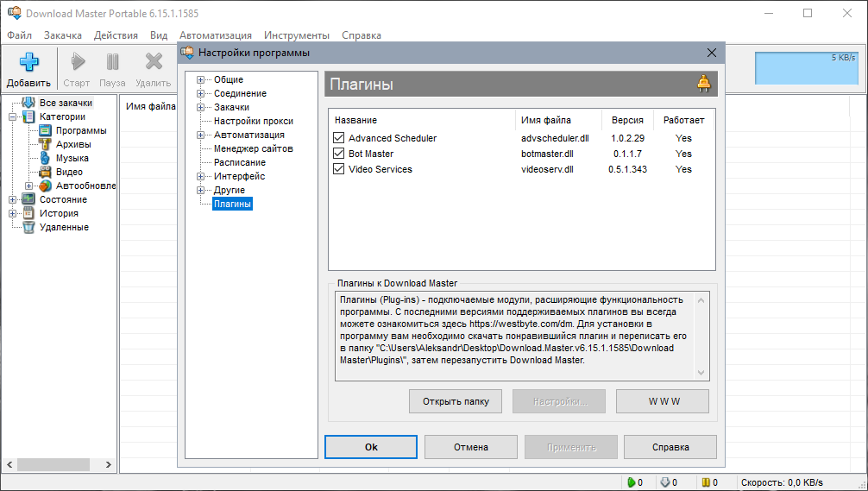Click the Состояние status icon
The height and width of the screenshot is (491, 868).
coord(28,199)
